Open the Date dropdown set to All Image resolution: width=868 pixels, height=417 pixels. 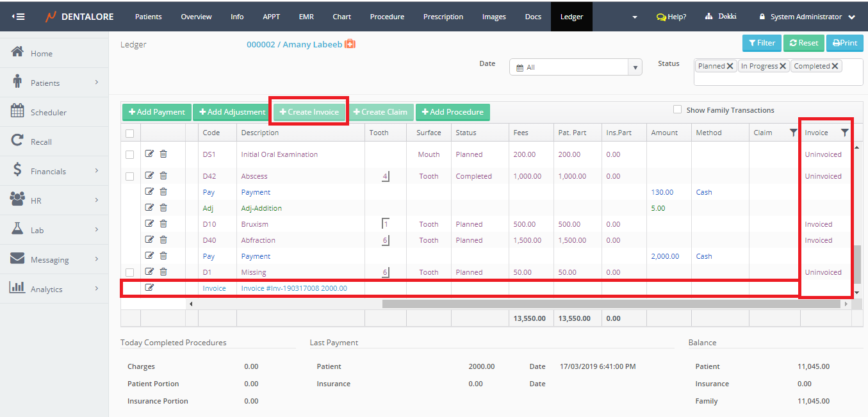[575, 67]
